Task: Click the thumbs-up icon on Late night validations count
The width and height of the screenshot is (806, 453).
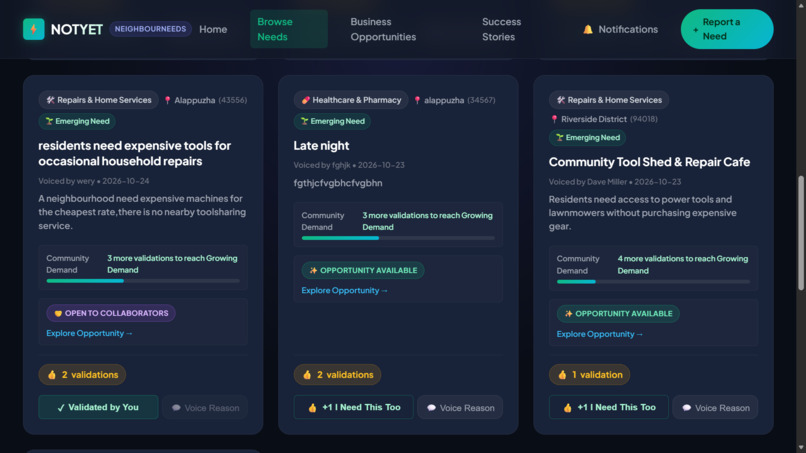Action: [307, 375]
